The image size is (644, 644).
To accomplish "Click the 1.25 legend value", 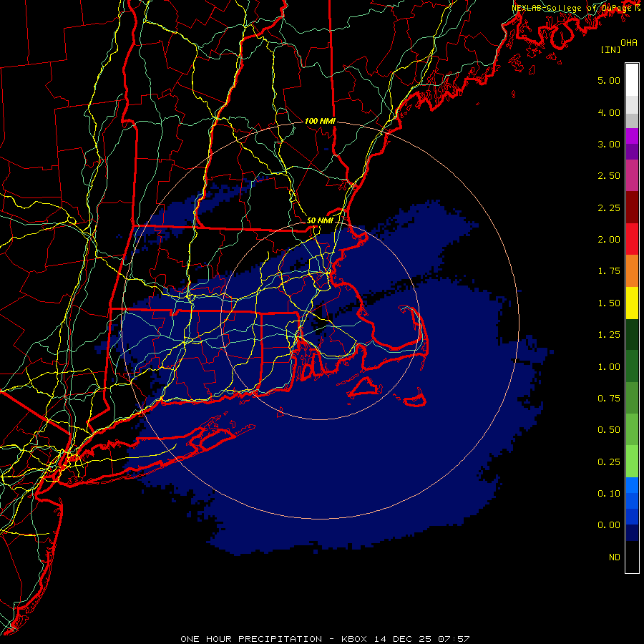I will tap(609, 335).
